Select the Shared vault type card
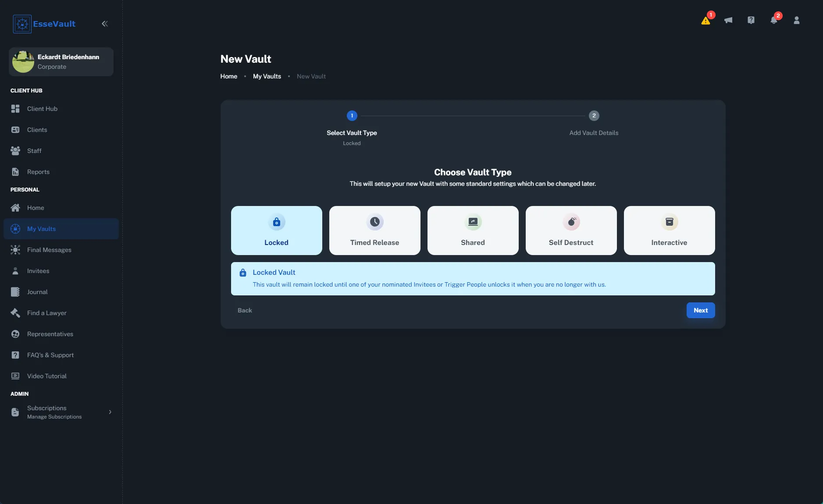The height and width of the screenshot is (504, 823). click(x=473, y=231)
